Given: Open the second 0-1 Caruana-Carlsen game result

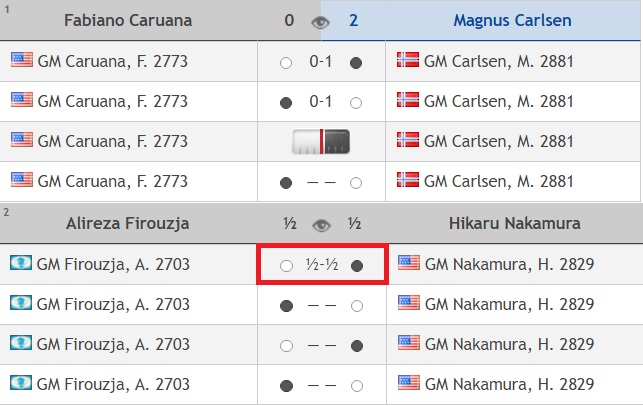Looking at the screenshot, I should tap(321, 101).
